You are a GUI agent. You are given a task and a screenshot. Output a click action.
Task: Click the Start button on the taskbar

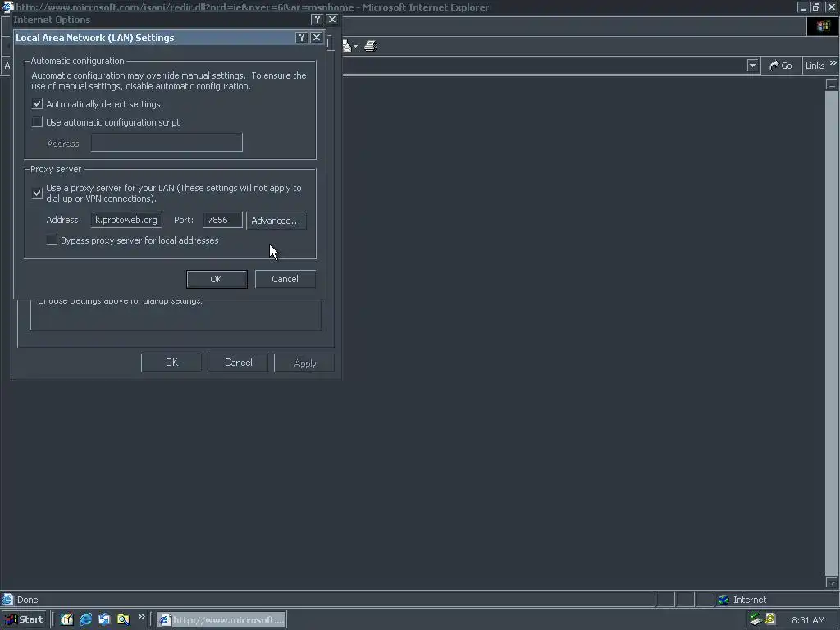24,619
